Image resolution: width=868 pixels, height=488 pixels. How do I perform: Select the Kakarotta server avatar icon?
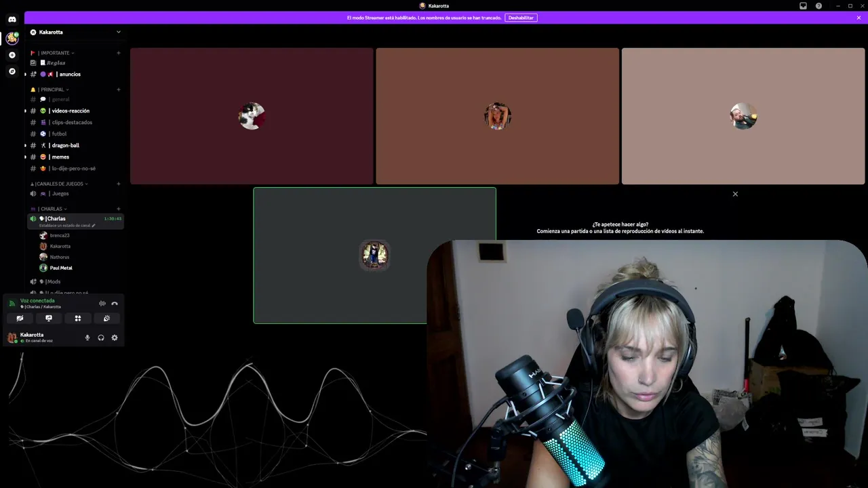pos(12,38)
